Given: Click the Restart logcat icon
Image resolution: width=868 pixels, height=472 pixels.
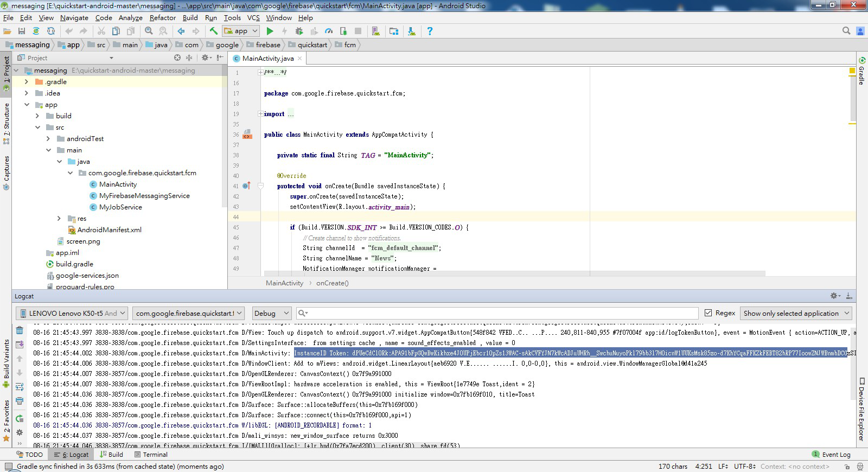Looking at the screenshot, I should pos(20,418).
